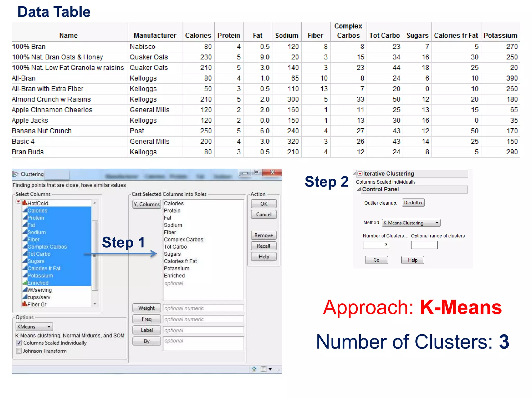Click the Optional range of clusters field
The width and height of the screenshot is (532, 399).
point(424,245)
